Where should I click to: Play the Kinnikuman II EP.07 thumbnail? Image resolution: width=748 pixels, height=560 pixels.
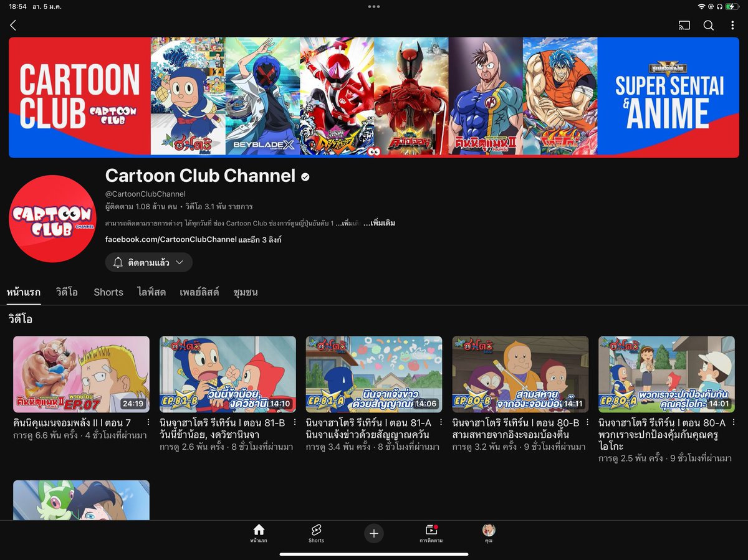tap(81, 374)
